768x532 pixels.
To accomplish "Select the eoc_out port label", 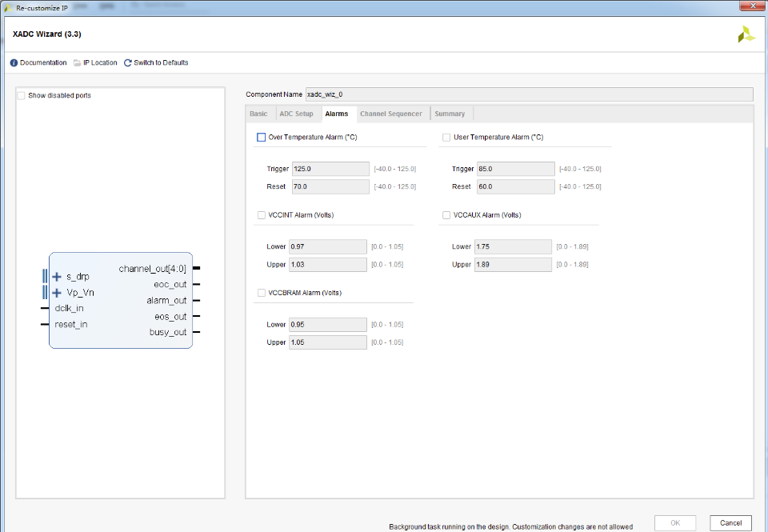I will point(170,285).
